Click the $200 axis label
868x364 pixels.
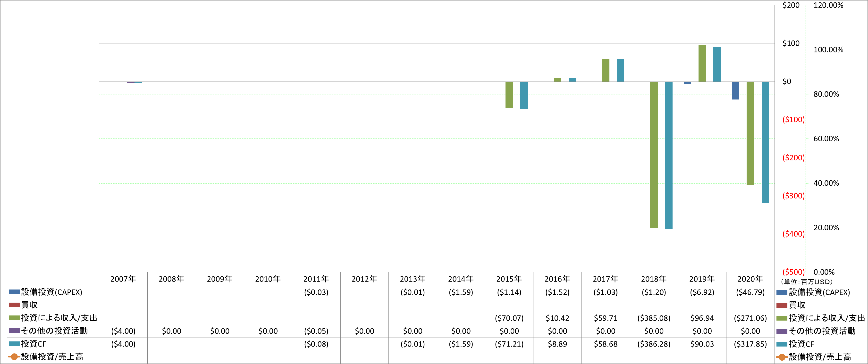[791, 5]
